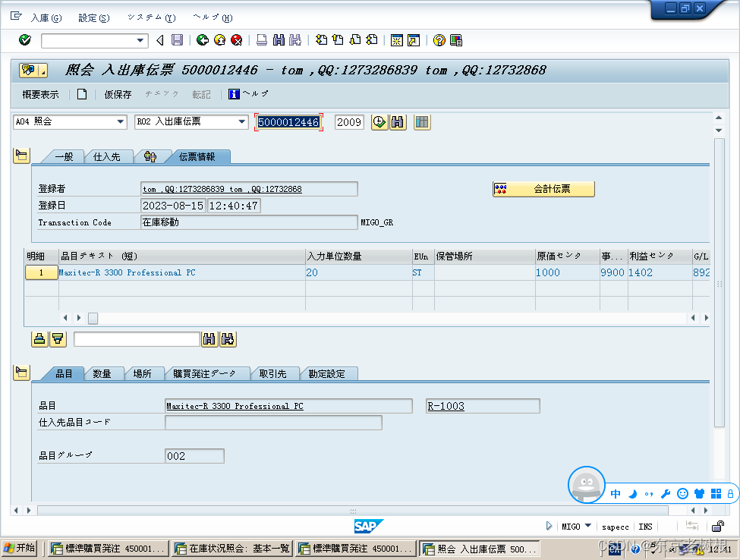Open the 設定 menu
This screenshot has height=560, width=740.
pyautogui.click(x=94, y=18)
